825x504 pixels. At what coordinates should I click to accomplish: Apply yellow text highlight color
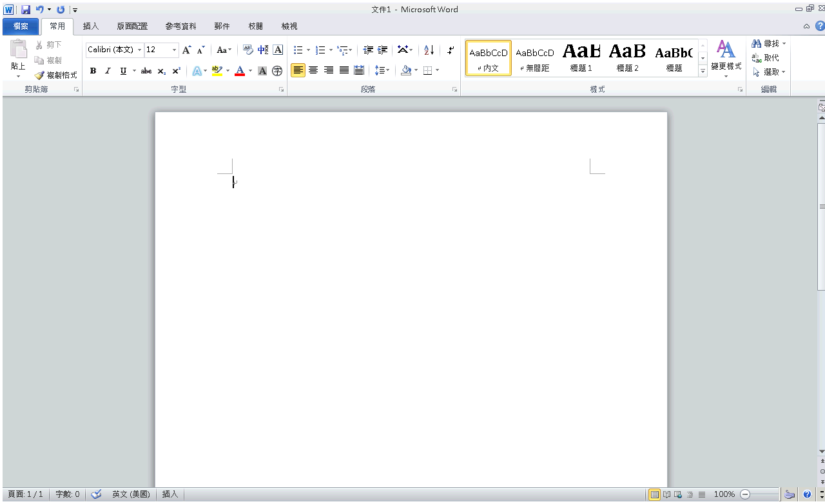coord(217,71)
